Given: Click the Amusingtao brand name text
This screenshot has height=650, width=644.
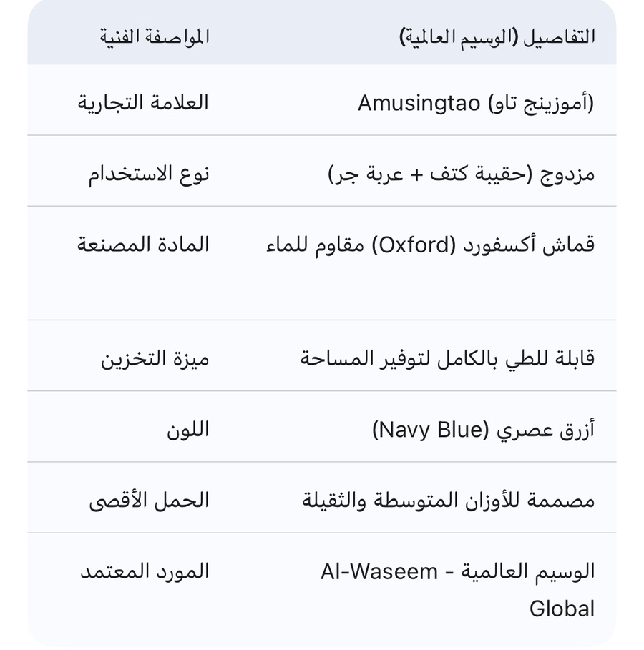Looking at the screenshot, I should coord(419,104).
